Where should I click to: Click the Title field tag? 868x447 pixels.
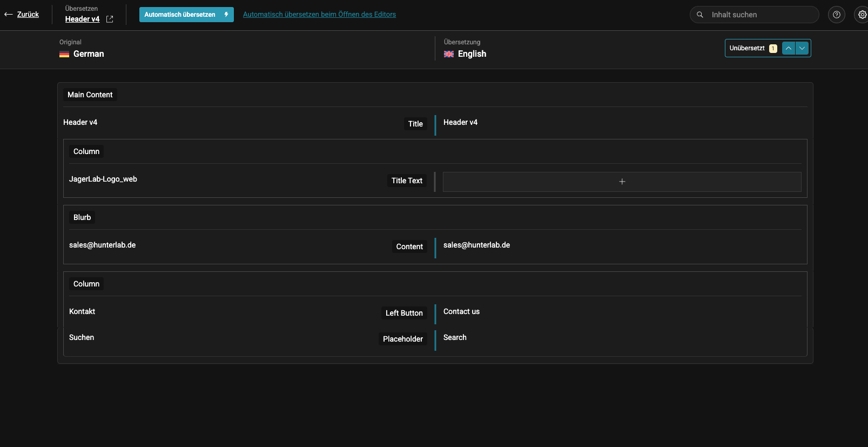415,124
